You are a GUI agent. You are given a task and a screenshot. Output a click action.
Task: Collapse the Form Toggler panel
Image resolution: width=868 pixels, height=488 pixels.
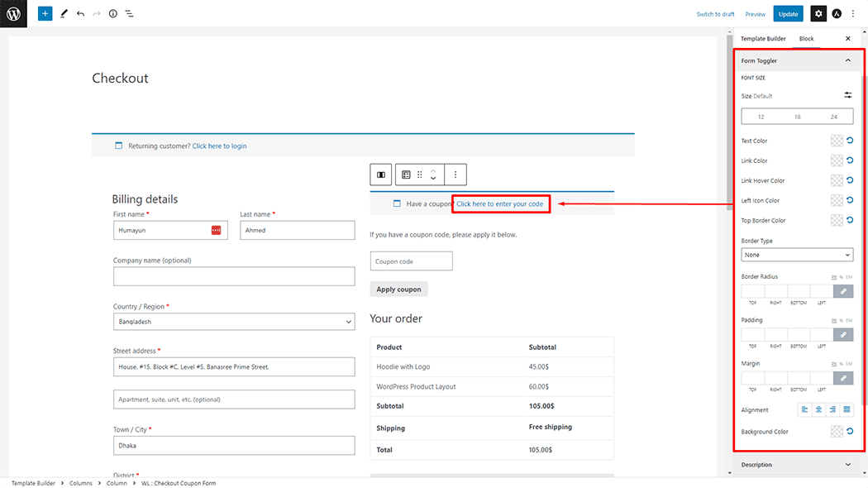[847, 60]
